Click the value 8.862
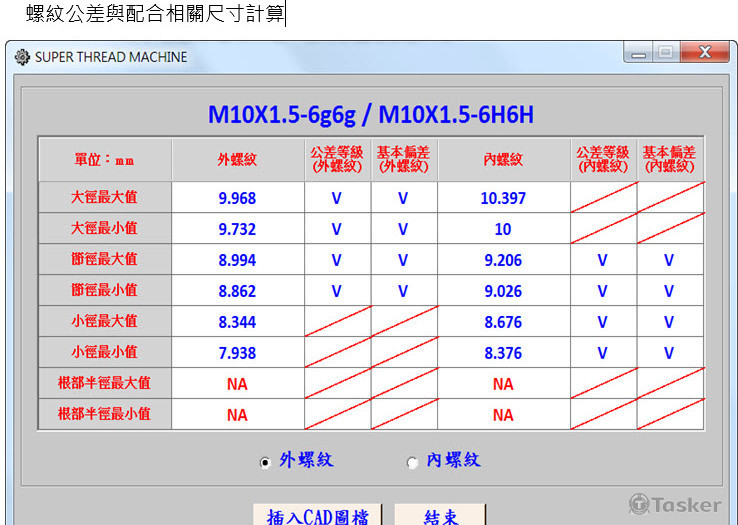This screenshot has width=738, height=525. pyautogui.click(x=237, y=291)
